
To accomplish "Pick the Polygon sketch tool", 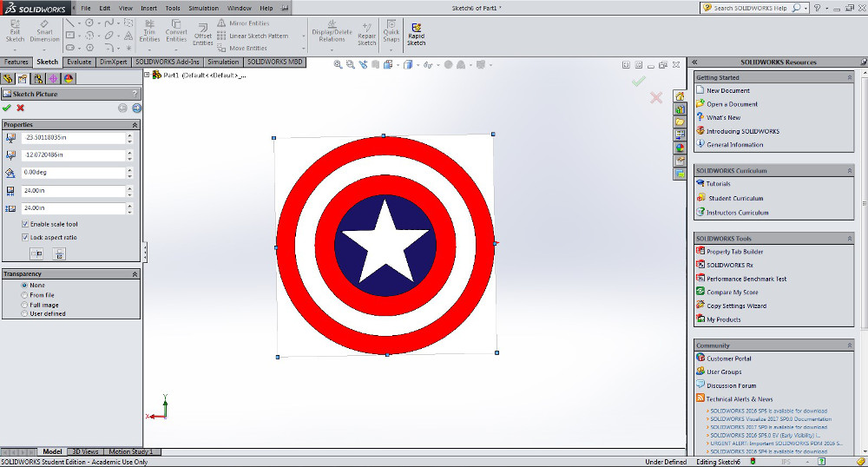I will [x=89, y=48].
